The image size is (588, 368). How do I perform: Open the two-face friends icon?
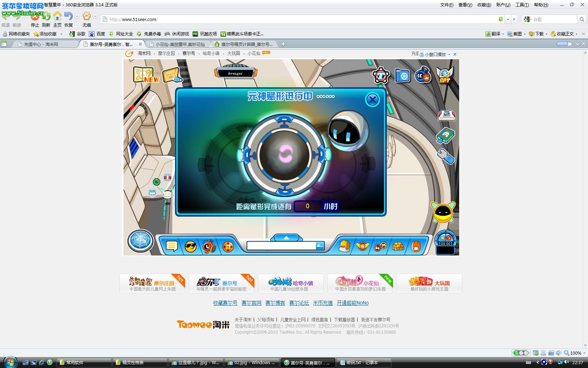380,247
